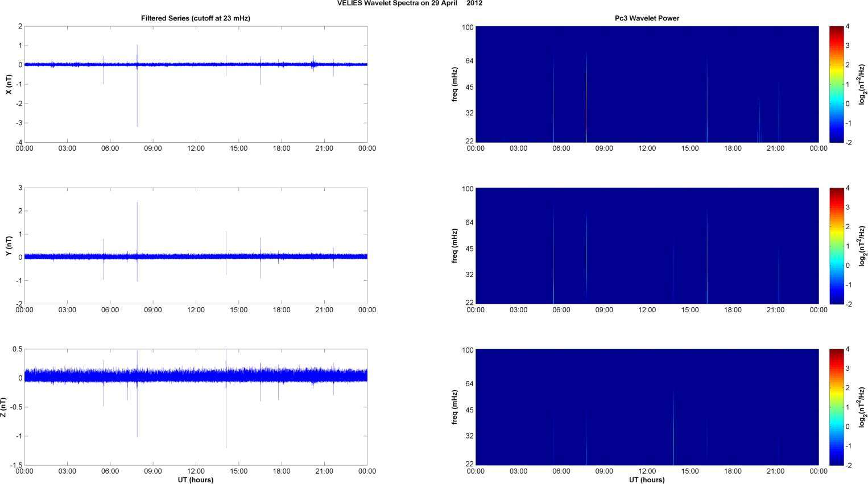Click the Y (nT) axis label

9,246
